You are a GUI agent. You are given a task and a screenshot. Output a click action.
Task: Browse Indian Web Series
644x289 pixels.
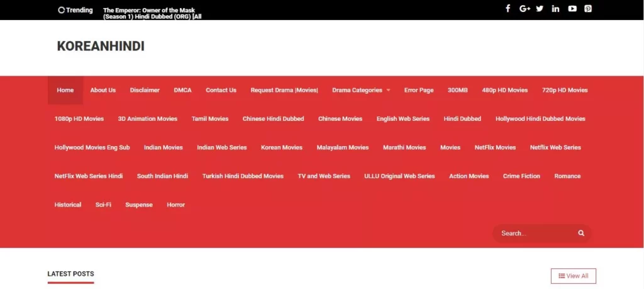222,147
